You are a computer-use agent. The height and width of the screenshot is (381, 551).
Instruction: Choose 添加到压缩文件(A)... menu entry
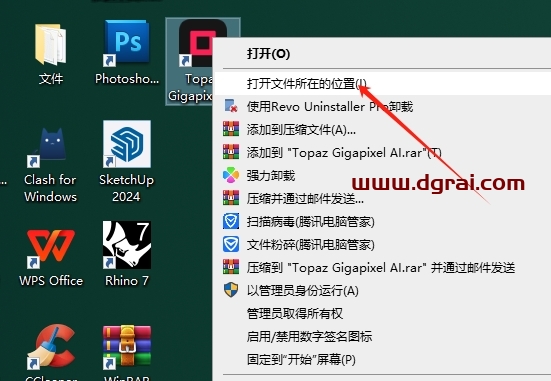pos(382,130)
